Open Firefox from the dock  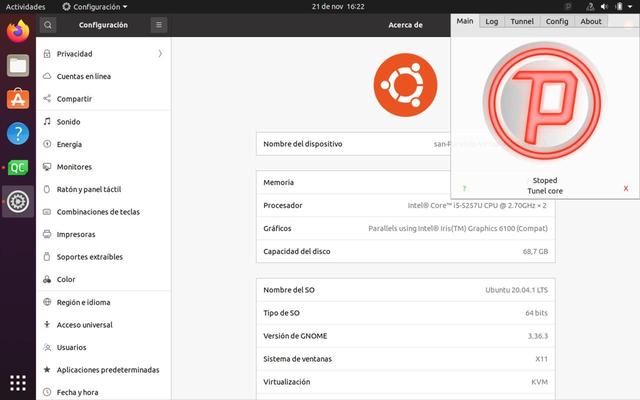[18, 31]
